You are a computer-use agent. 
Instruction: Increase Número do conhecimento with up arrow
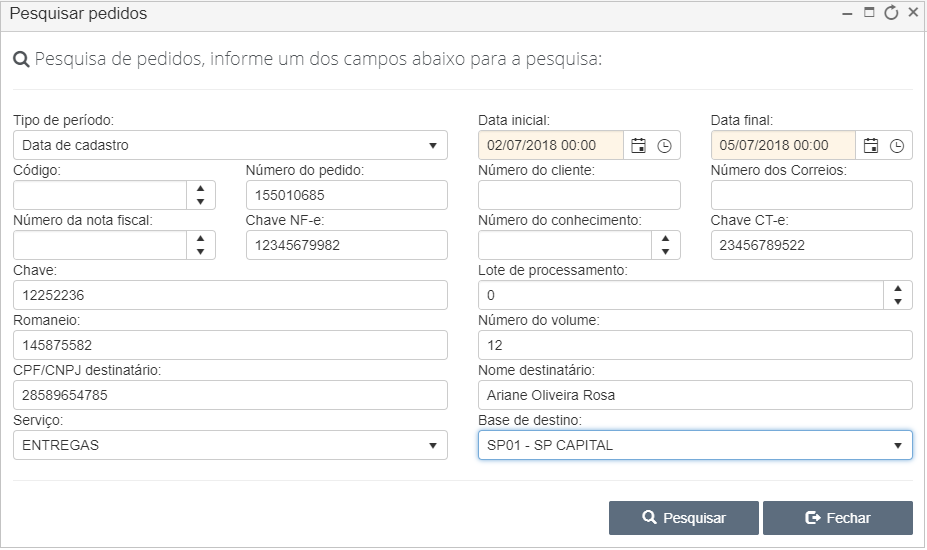666,238
